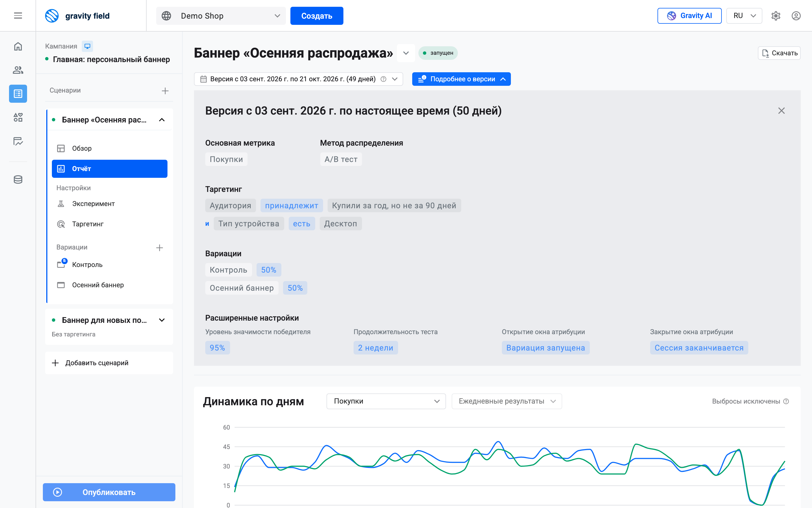Image resolution: width=812 pixels, height=508 pixels.
Task: Select the Осенний баннер variation
Action: [109, 285]
